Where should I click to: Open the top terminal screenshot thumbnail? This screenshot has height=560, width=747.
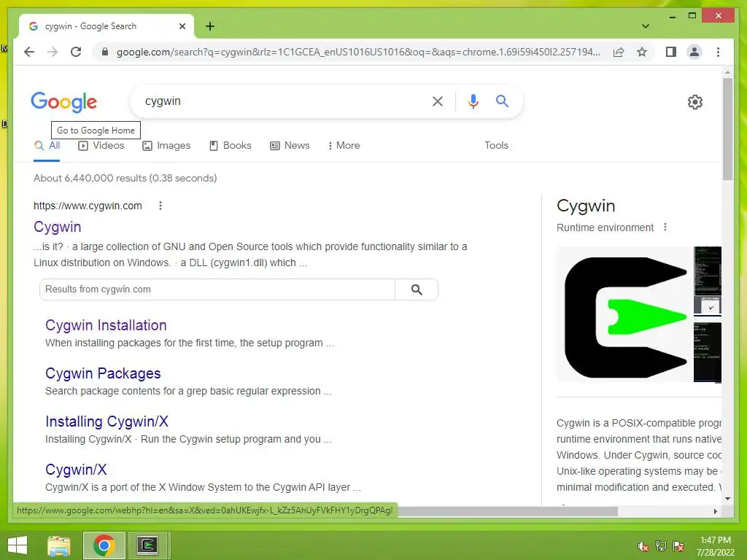tap(708, 271)
